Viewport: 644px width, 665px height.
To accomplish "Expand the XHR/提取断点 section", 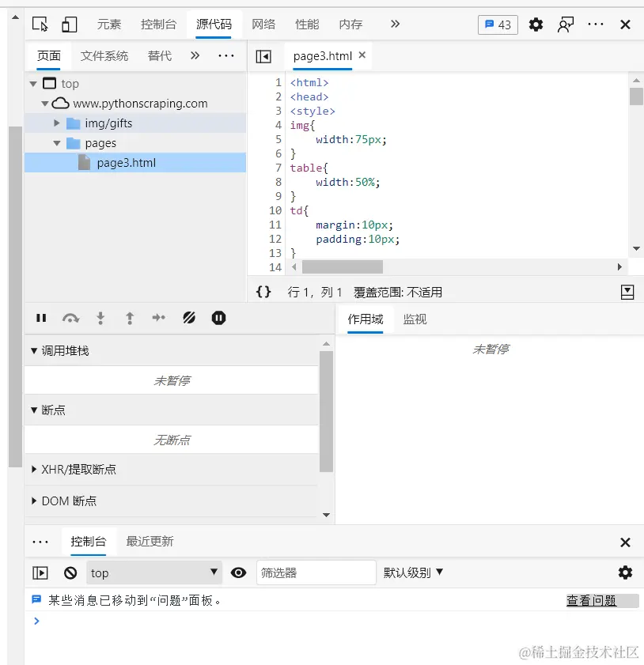I will [34, 469].
